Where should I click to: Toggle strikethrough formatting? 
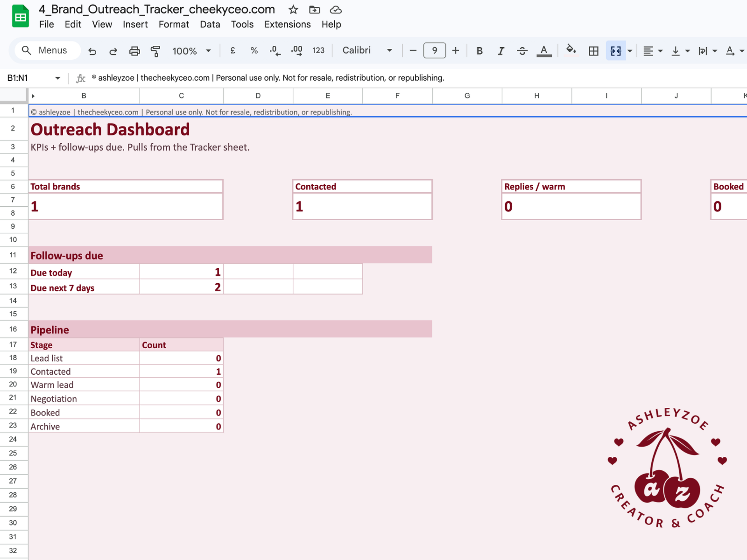(522, 51)
